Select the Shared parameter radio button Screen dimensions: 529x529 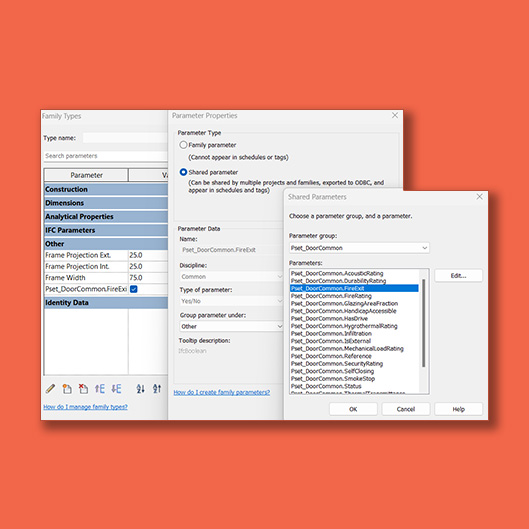click(x=183, y=172)
